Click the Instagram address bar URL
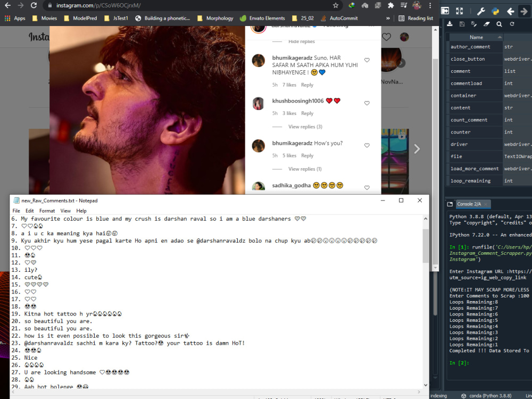532x399 pixels. tap(98, 5)
